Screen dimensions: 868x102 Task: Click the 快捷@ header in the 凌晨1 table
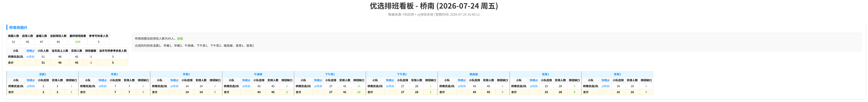tap(31, 80)
